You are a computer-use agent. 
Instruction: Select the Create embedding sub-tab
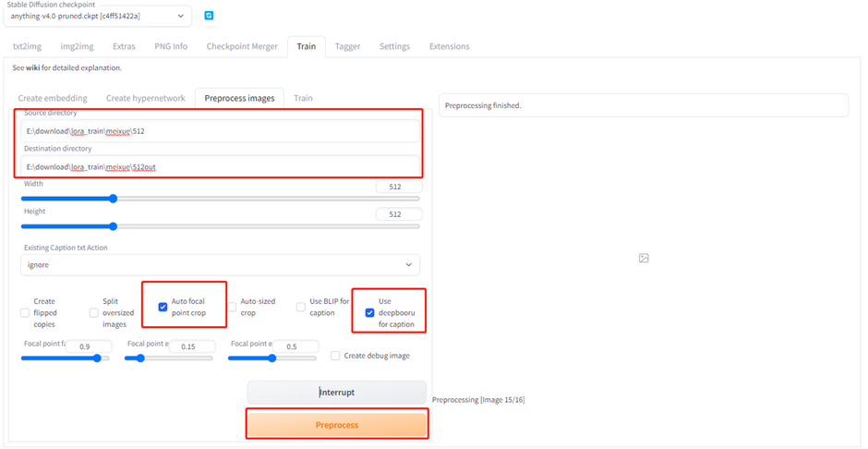[53, 98]
